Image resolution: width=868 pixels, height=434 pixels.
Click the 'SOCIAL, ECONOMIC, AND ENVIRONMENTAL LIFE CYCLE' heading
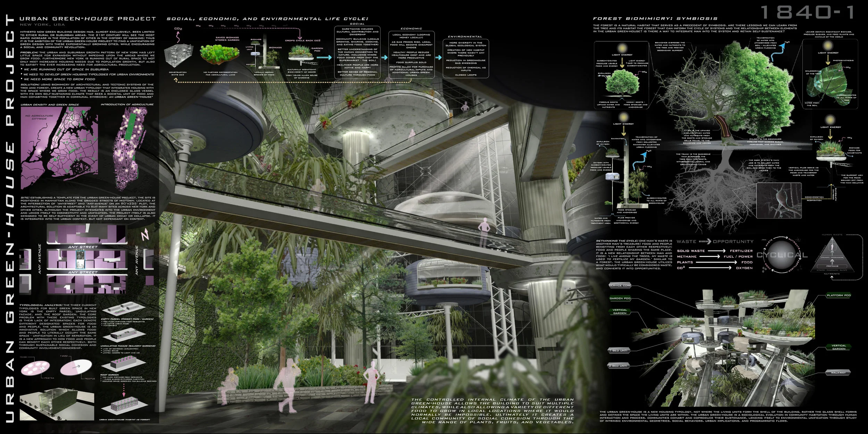pyautogui.click(x=267, y=19)
